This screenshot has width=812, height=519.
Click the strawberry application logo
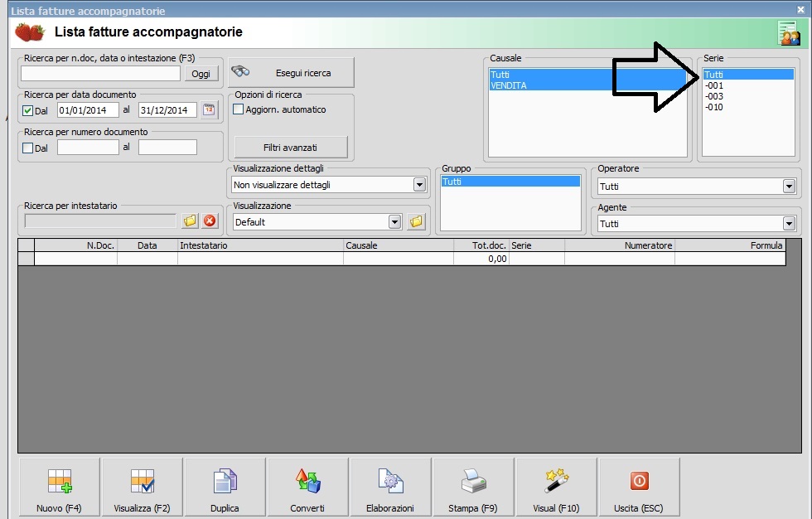[30, 32]
